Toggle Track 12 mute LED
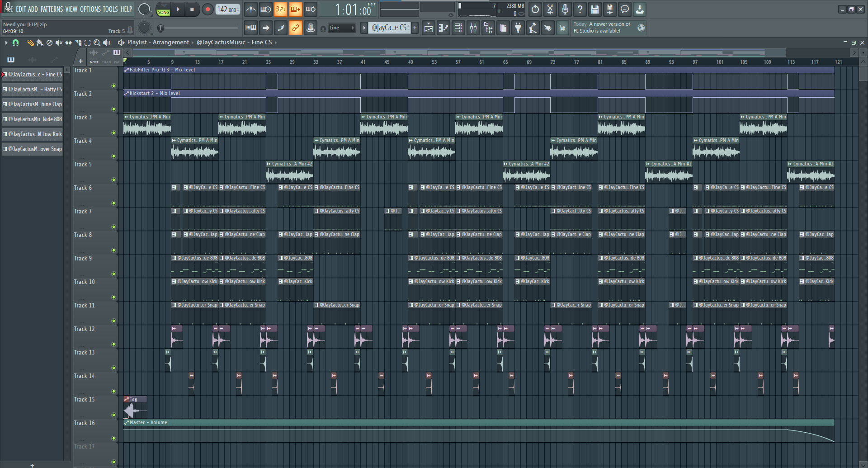 [114, 345]
